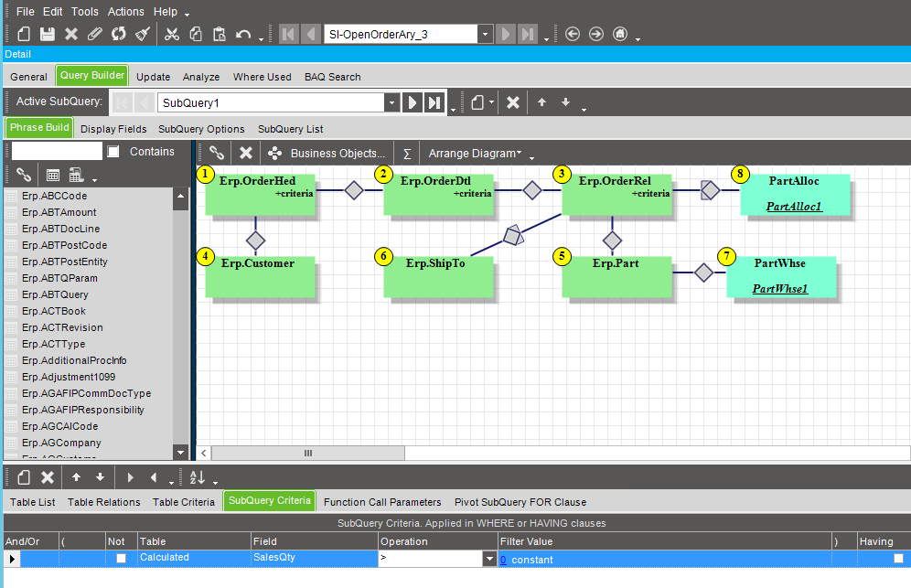Move subquery up arrow icon
The image size is (911, 588).
point(541,102)
